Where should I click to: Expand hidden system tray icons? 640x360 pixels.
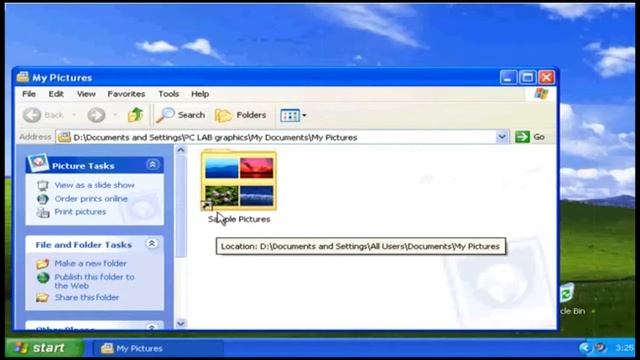click(584, 348)
